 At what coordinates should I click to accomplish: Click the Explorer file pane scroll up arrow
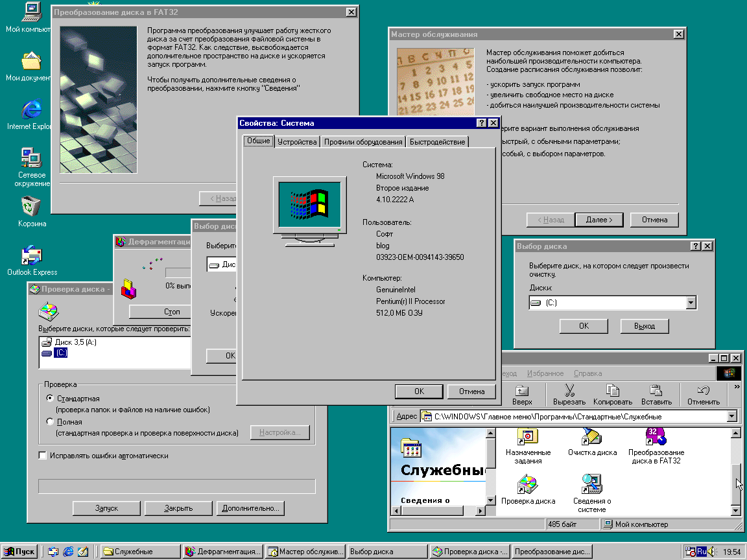click(735, 433)
